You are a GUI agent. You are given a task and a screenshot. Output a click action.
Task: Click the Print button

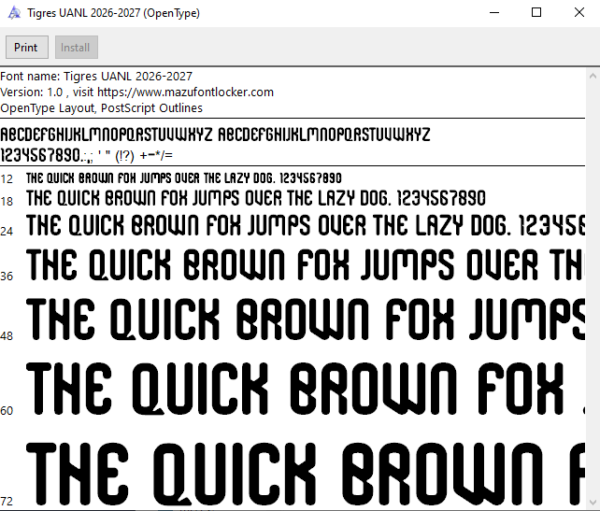27,47
